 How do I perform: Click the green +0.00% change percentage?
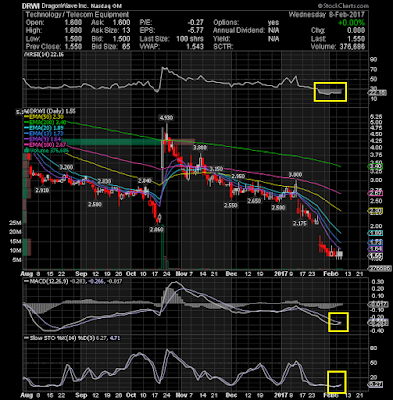[351, 22]
